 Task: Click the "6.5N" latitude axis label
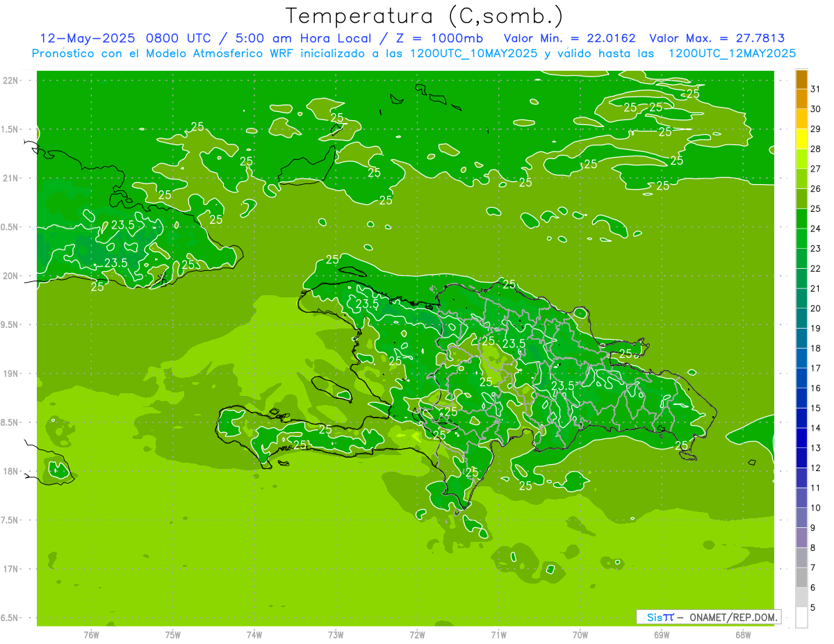pos(10,618)
